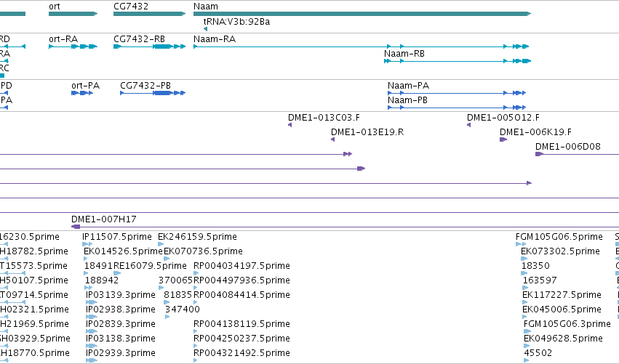Open the DME1-013E19.R feature
The height and width of the screenshot is (364, 619).
point(367,132)
